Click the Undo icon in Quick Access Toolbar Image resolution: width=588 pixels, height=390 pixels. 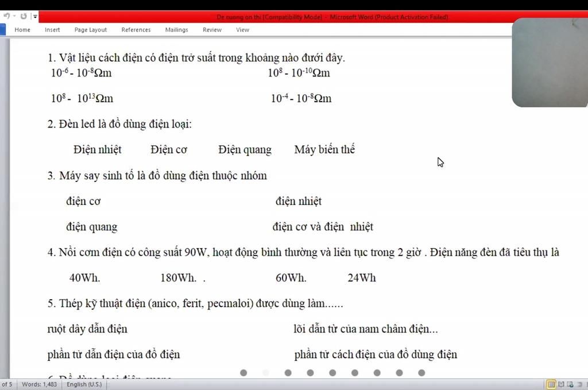pos(6,16)
